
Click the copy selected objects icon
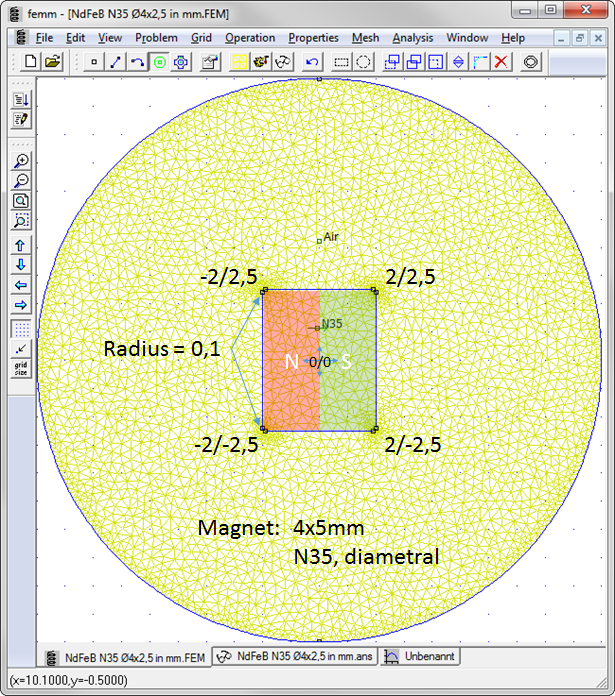point(414,62)
